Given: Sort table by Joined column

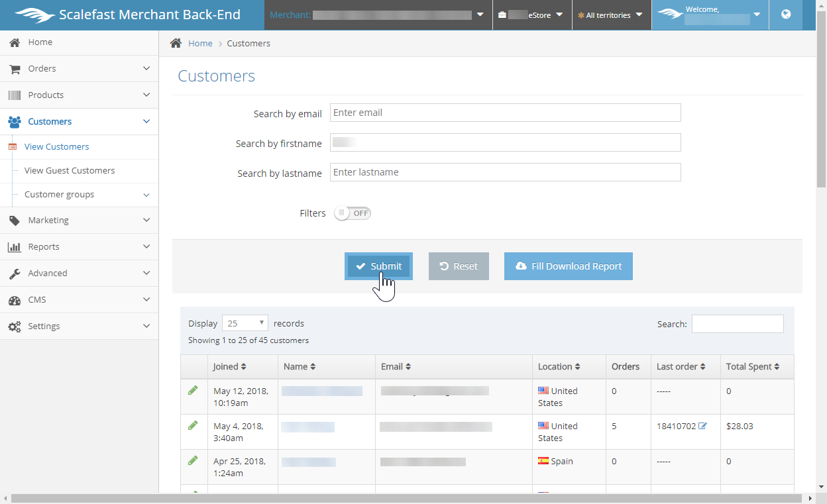Looking at the screenshot, I should pos(229,366).
